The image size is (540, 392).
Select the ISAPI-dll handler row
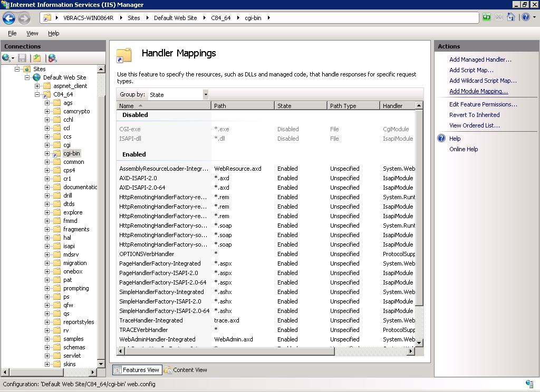coord(266,139)
